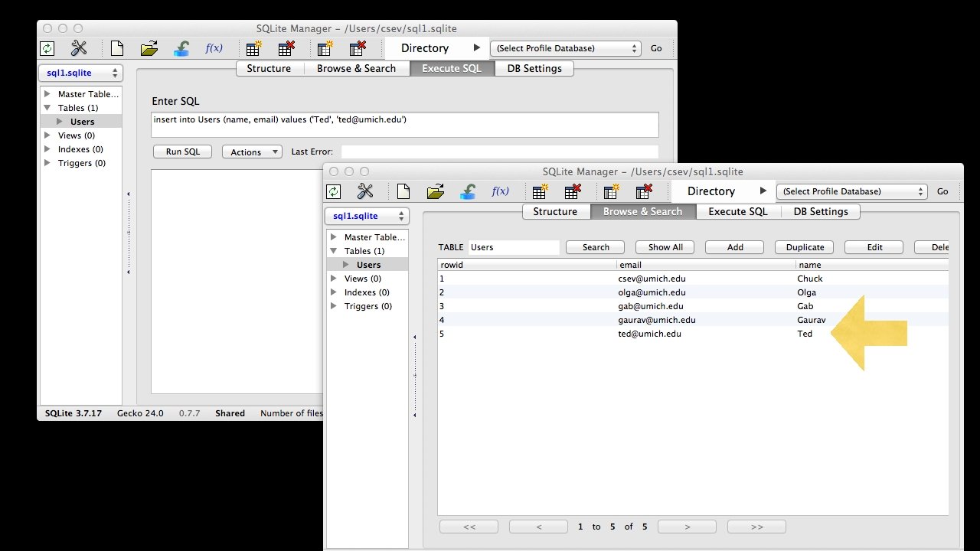
Task: Click the open folder icon in the front window
Action: [436, 191]
